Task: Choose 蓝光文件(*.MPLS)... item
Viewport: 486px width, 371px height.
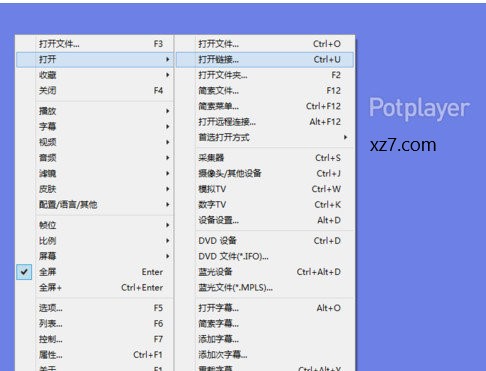Action: click(x=265, y=288)
